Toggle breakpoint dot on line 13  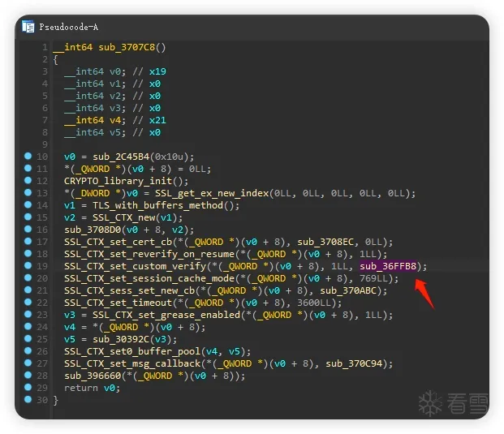28,192
